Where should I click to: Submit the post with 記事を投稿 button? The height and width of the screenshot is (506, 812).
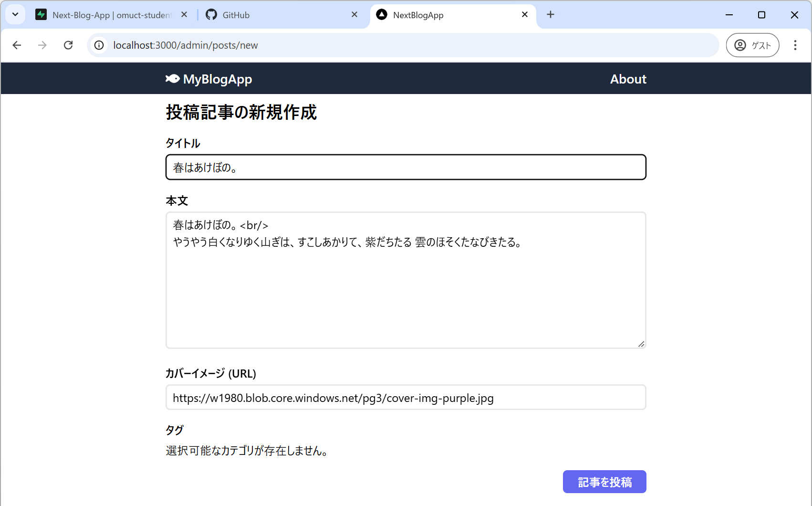[604, 482]
